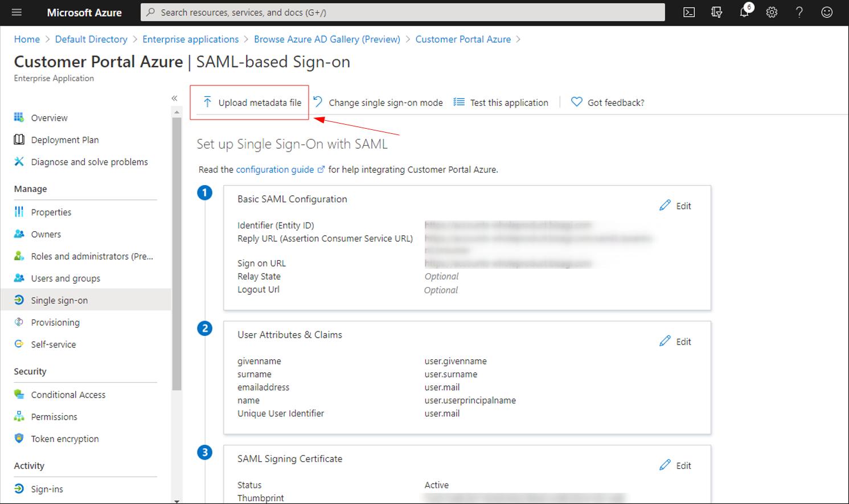Screen dimensions: 849x504
Task: Click the sidebar vertical scrollbar
Action: click(177, 253)
